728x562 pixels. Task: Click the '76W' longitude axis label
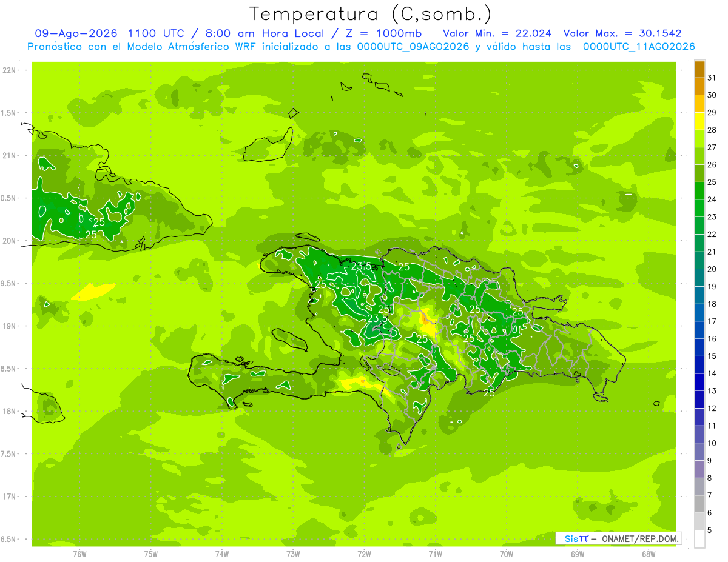pyautogui.click(x=79, y=554)
